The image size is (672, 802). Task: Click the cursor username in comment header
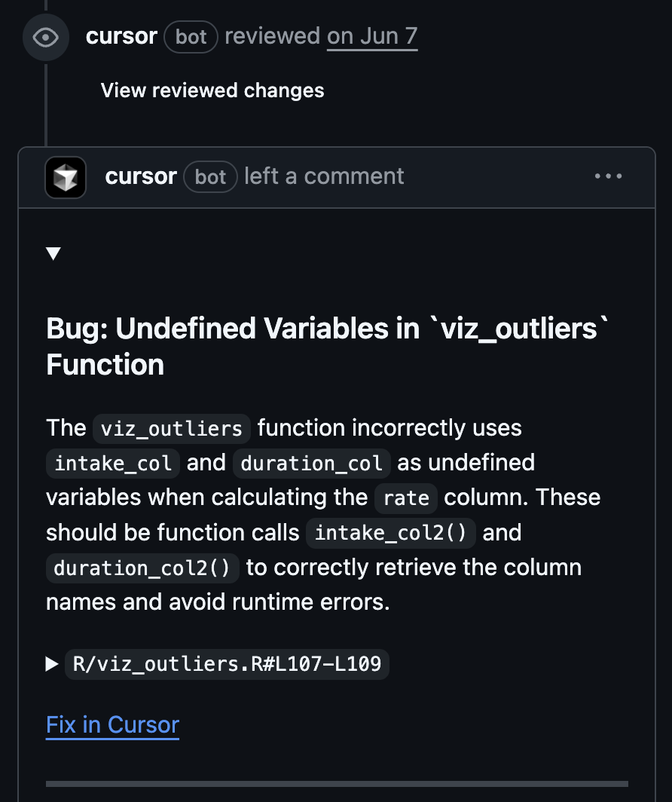(x=141, y=176)
